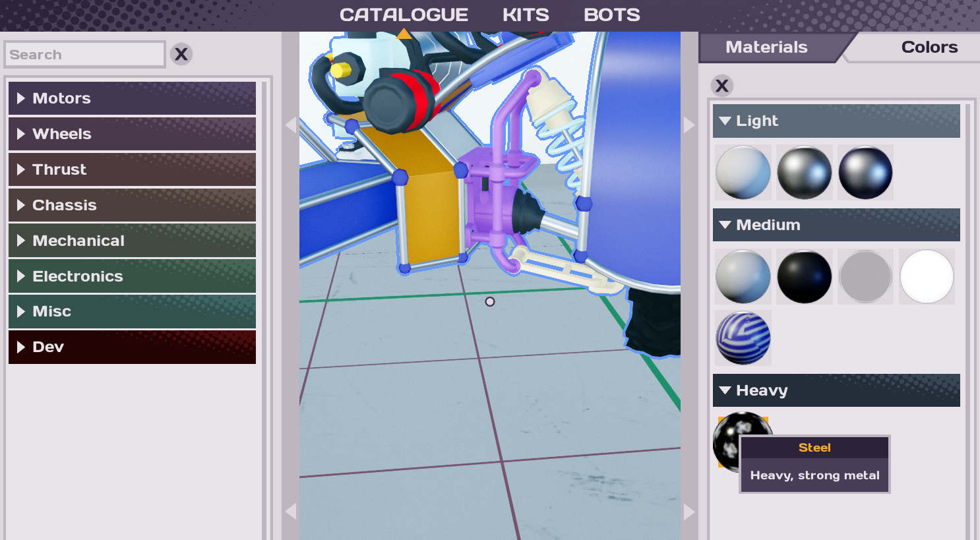Choose the plain white Medium material
The width and height of the screenshot is (980, 540).
[x=927, y=277]
